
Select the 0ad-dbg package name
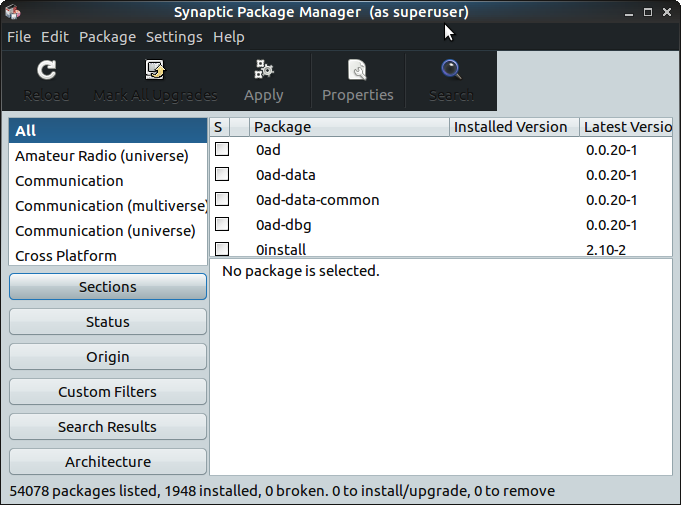[x=284, y=225]
